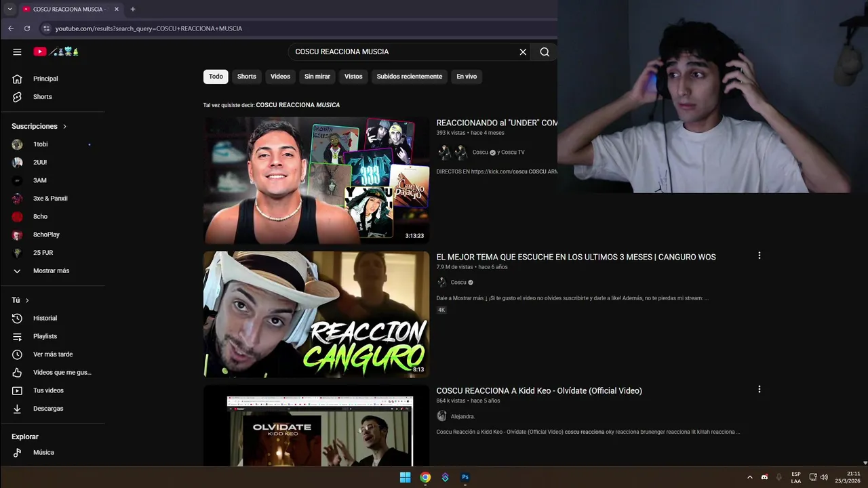Image resolution: width=868 pixels, height=488 pixels.
Task: Open site information icon in address bar
Action: click(x=46, y=28)
